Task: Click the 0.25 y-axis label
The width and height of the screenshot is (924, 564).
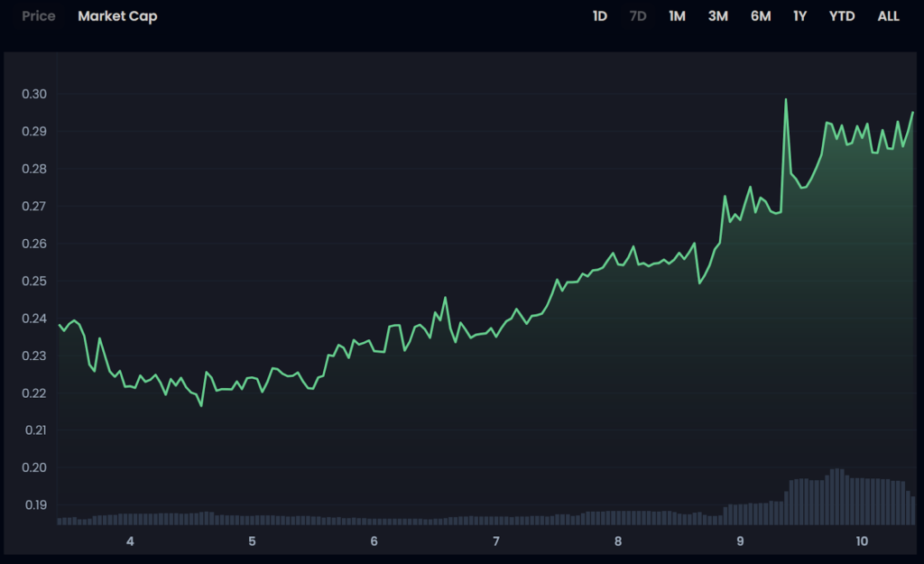Action: [35, 281]
